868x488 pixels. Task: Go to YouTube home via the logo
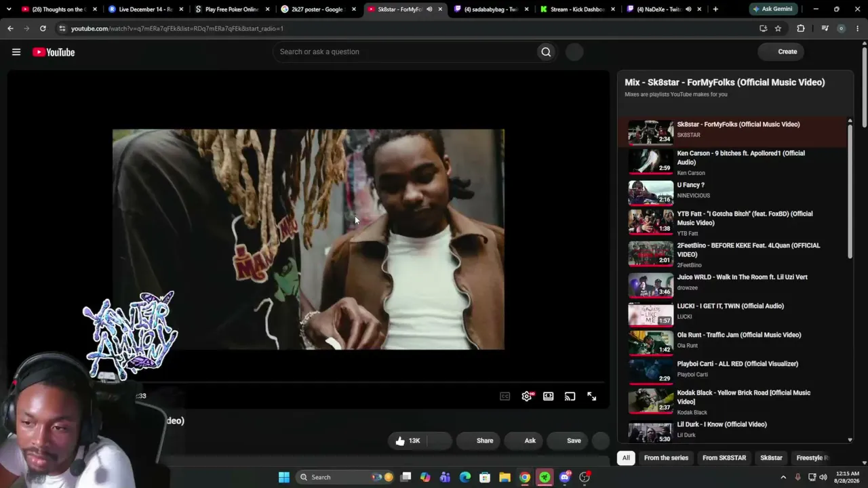pos(54,52)
